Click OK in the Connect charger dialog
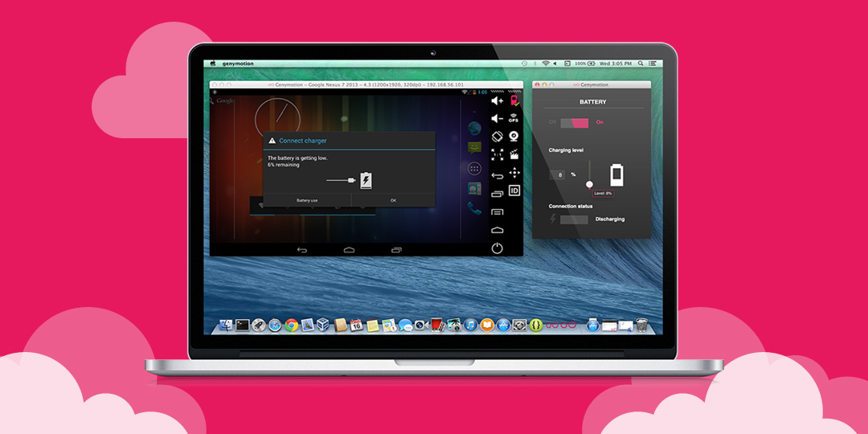The width and height of the screenshot is (868, 434). coord(393,200)
